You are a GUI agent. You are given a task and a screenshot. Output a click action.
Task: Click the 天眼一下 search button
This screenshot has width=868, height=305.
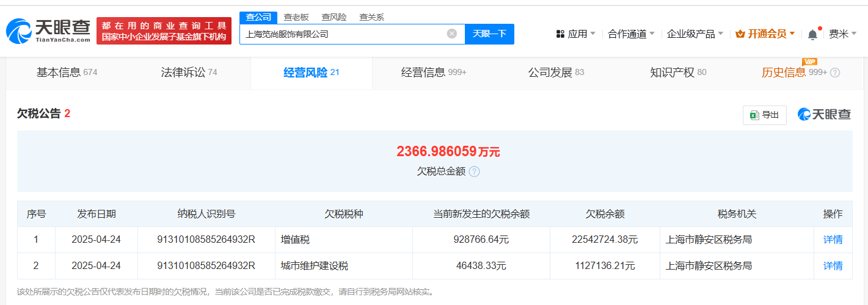pos(489,34)
